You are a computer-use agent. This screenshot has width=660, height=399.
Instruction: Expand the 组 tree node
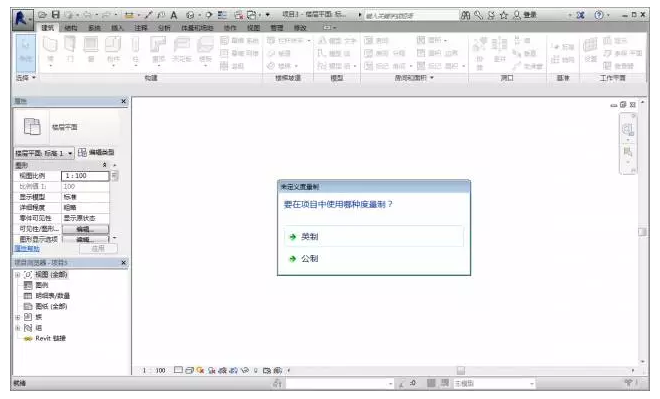coord(17,328)
